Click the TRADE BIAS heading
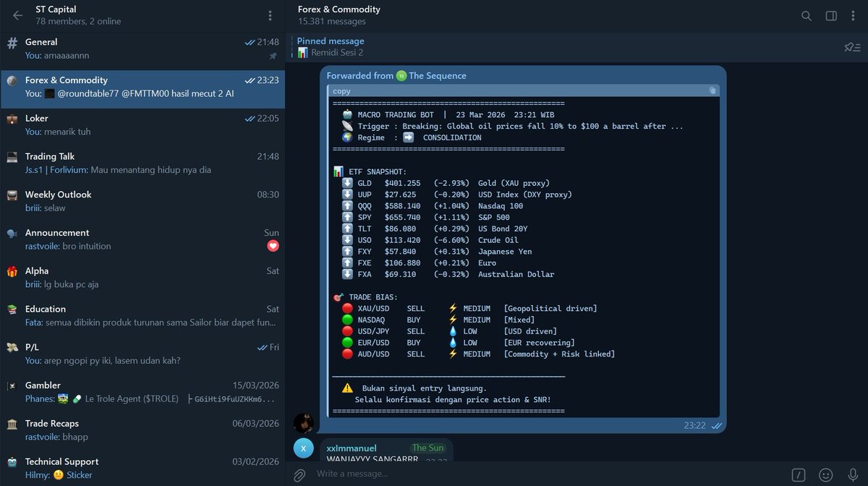The image size is (868, 486). tap(365, 297)
